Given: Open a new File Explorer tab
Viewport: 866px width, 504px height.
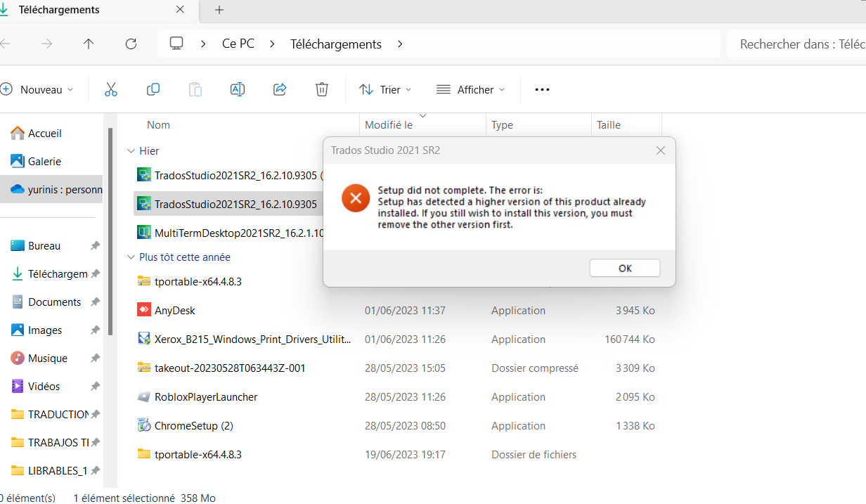Looking at the screenshot, I should point(219,10).
